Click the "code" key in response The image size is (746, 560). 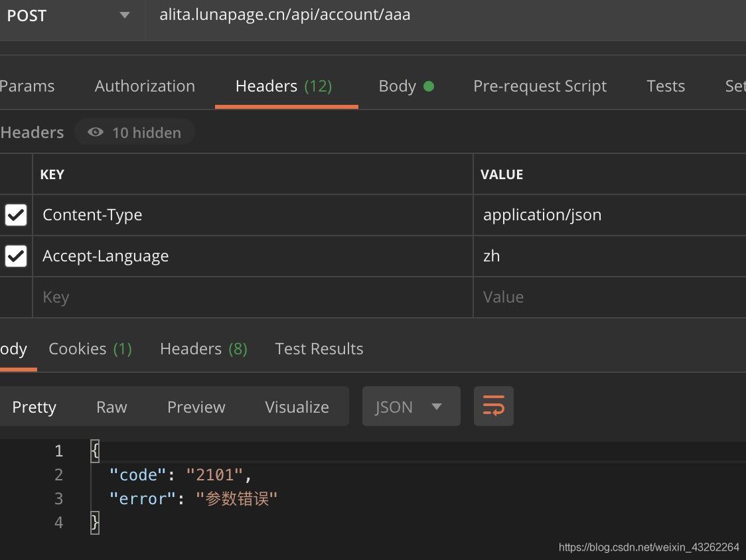click(x=137, y=475)
